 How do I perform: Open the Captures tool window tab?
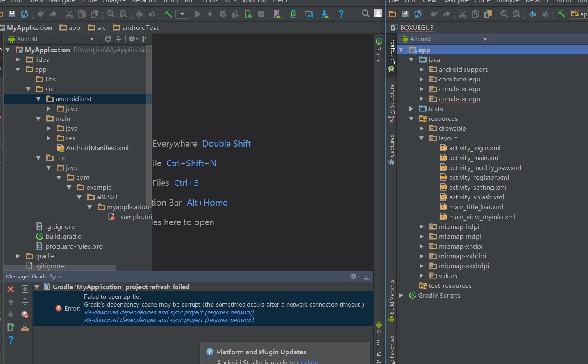(x=392, y=150)
